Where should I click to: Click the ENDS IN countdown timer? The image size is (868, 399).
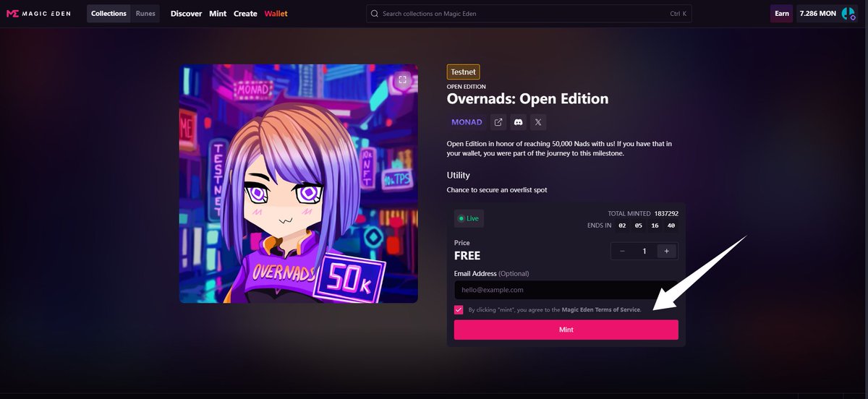647,226
